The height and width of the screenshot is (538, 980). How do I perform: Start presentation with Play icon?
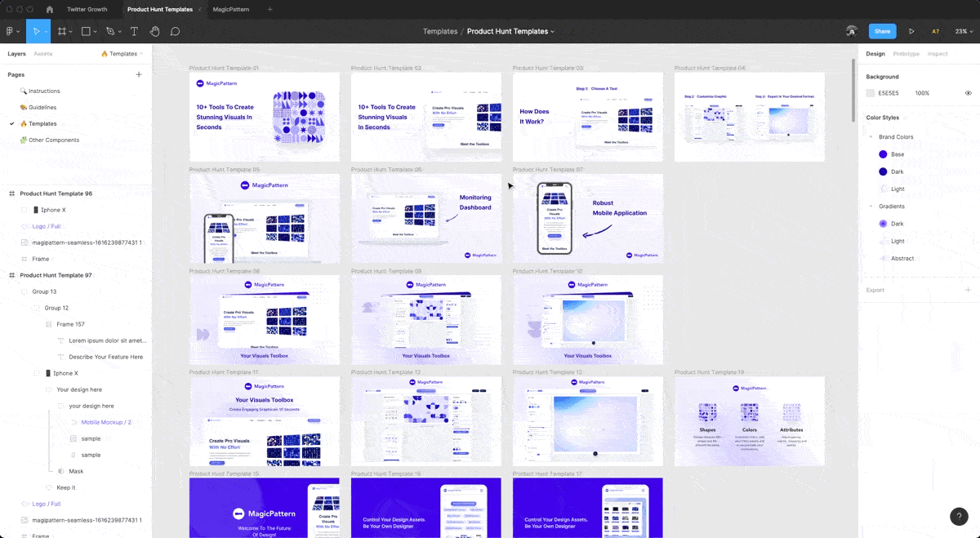pyautogui.click(x=911, y=31)
